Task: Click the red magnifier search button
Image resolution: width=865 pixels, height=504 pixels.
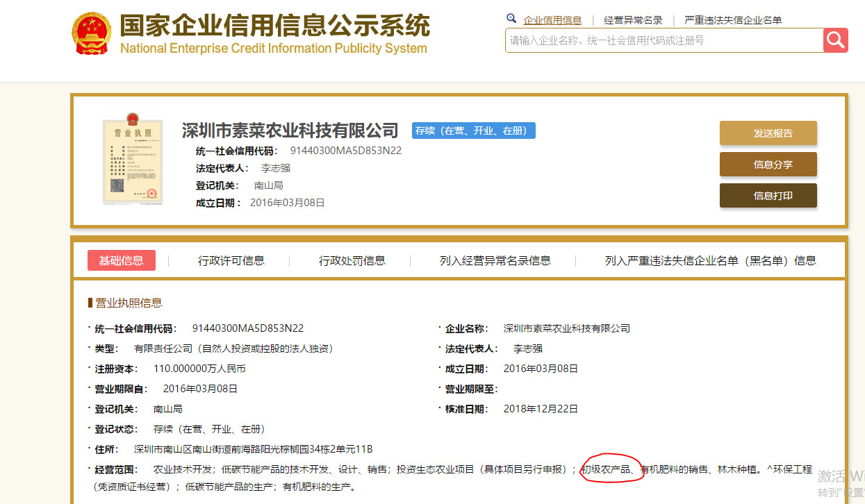Action: [836, 40]
